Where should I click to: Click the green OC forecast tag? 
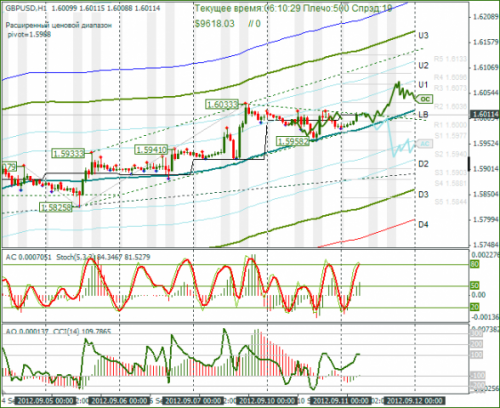click(x=425, y=99)
